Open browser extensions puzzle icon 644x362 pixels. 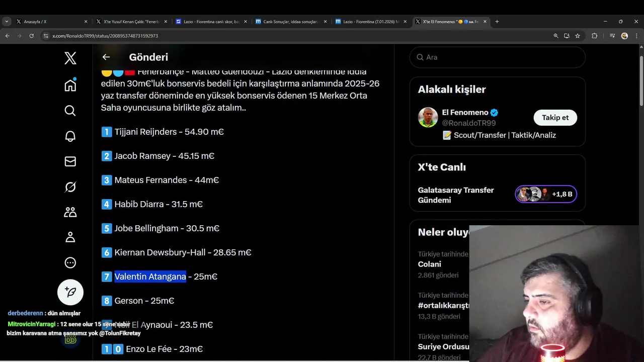click(594, 36)
